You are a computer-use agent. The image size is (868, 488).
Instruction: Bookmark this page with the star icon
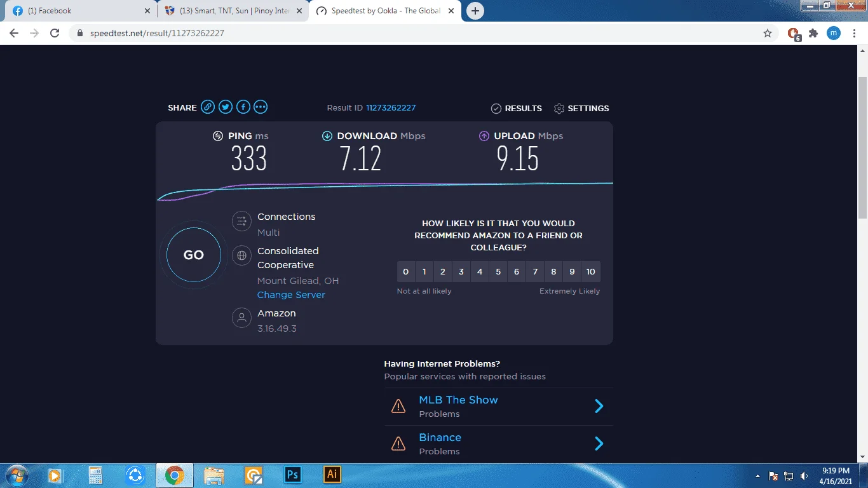tap(768, 33)
